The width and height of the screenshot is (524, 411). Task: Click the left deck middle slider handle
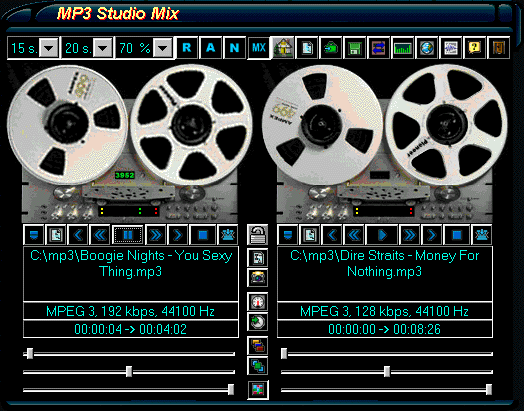pos(129,372)
